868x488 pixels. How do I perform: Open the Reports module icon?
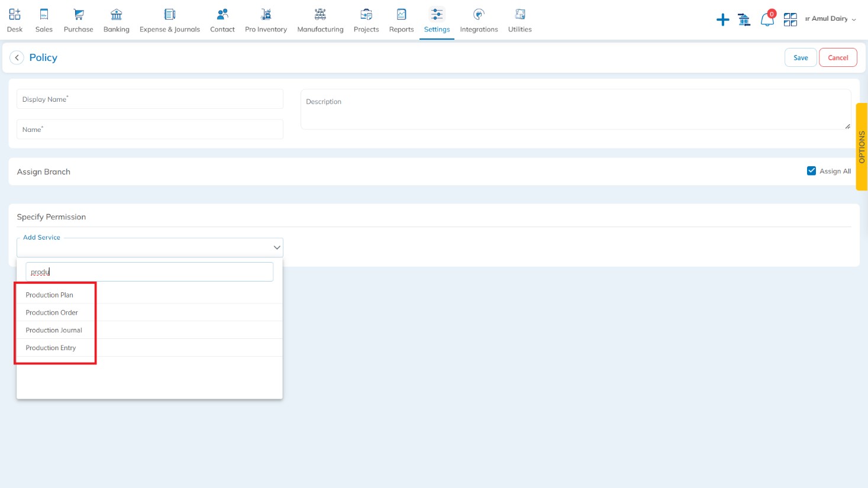pyautogui.click(x=401, y=14)
